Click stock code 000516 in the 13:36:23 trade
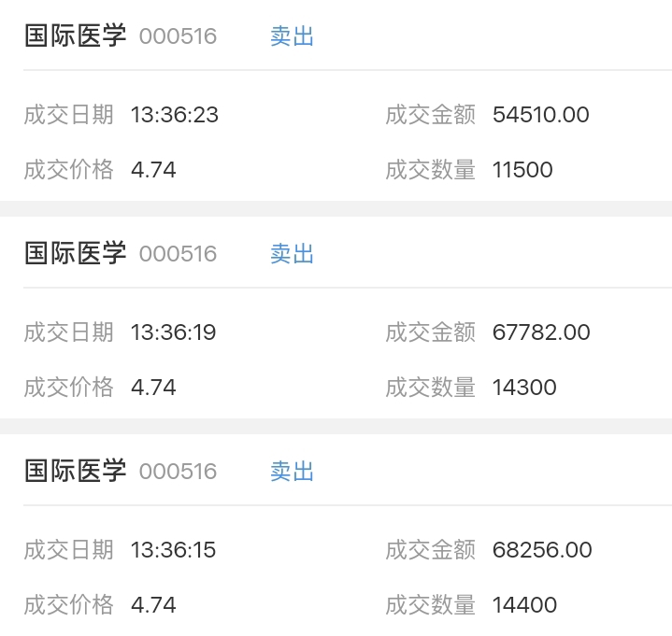This screenshot has height=636, width=672. pyautogui.click(x=178, y=36)
